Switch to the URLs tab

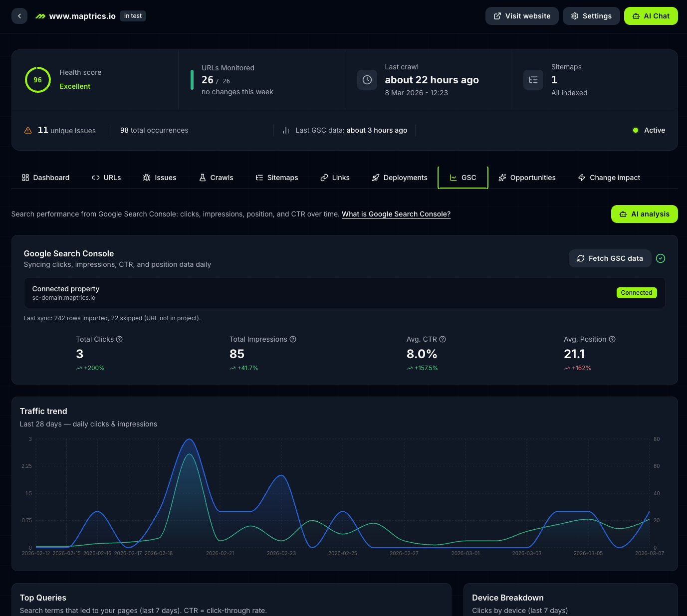106,178
